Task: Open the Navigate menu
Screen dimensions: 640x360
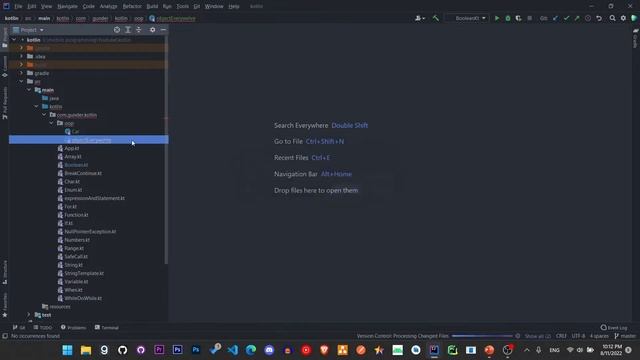Action: 67,7
